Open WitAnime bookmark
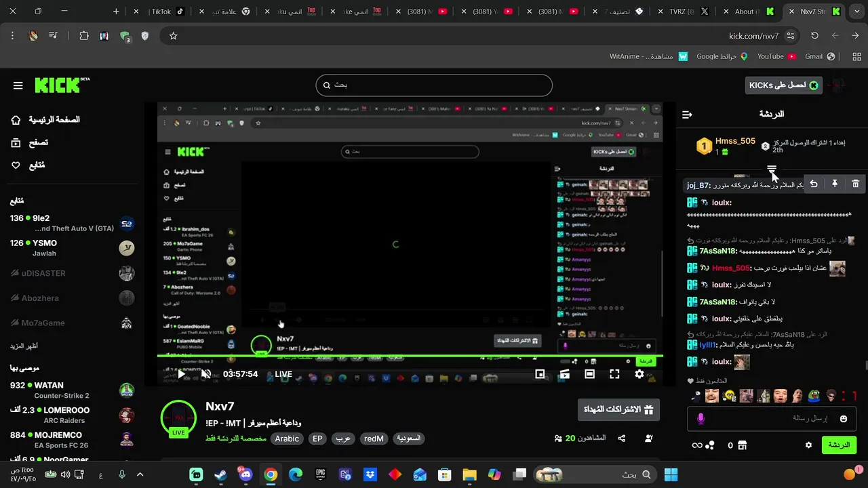The image size is (868, 488). pyautogui.click(x=648, y=57)
